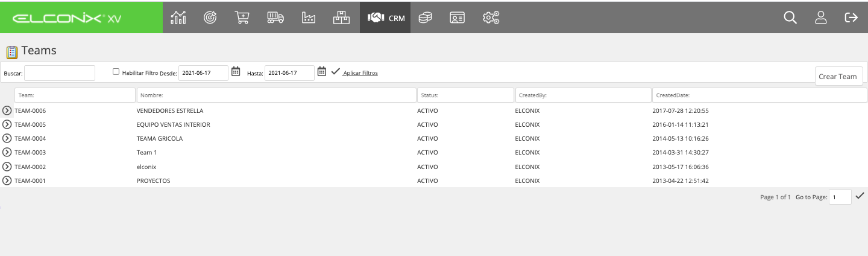
Task: Open the settings gears icon
Action: [x=491, y=18]
